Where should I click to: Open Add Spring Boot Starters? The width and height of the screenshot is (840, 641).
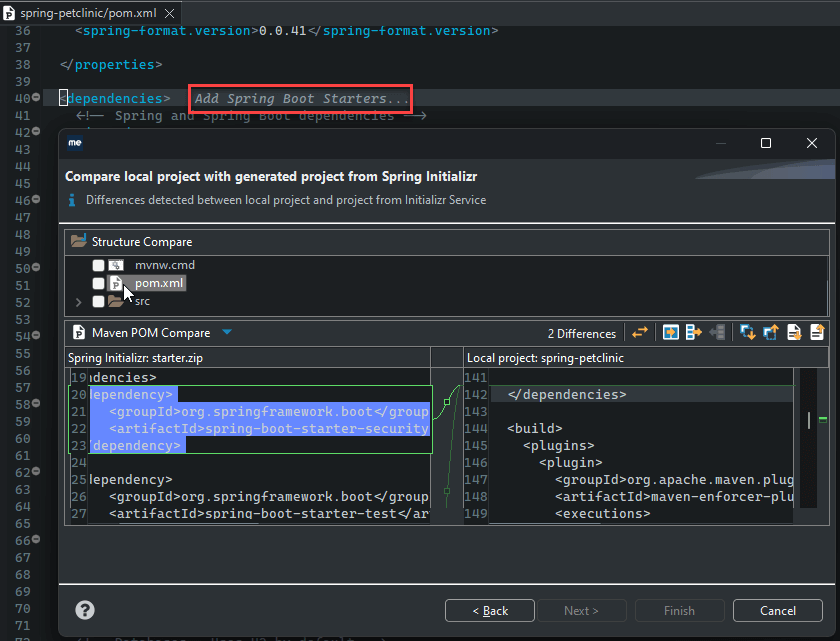click(299, 98)
